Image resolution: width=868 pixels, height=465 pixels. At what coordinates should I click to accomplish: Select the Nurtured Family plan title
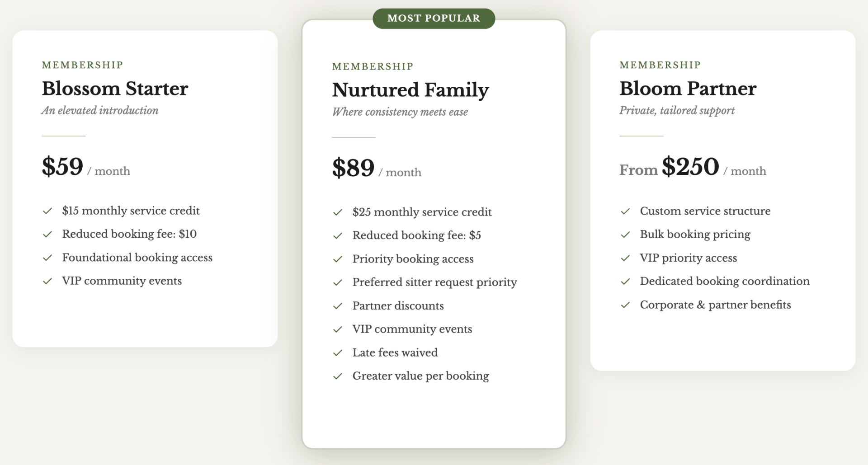(410, 90)
